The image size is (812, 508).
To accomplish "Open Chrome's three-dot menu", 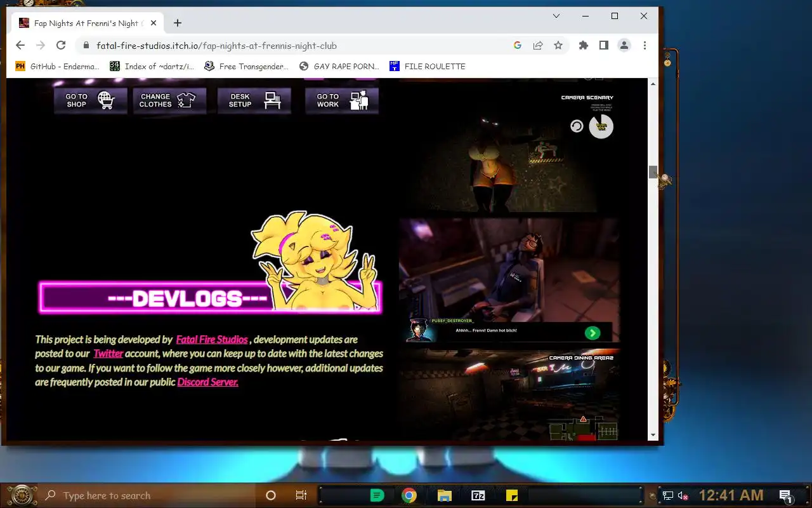I will 645,45.
